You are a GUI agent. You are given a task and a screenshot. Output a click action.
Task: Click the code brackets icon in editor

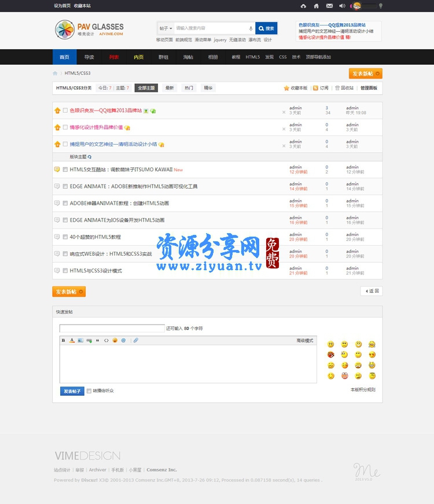point(106,340)
